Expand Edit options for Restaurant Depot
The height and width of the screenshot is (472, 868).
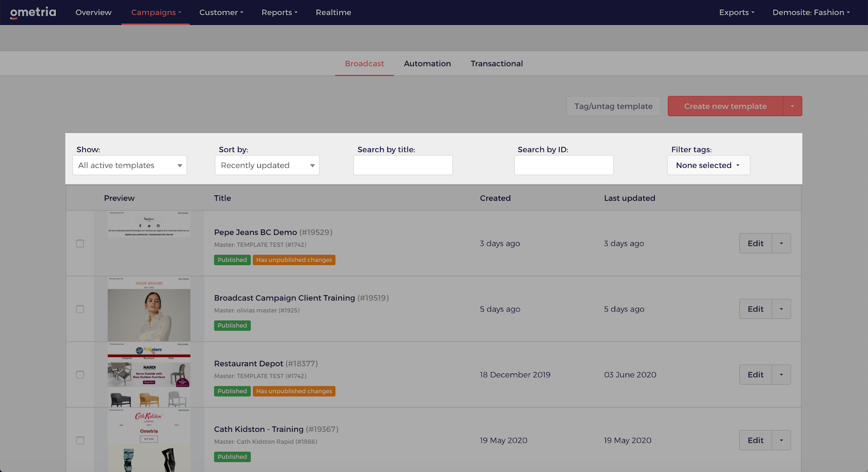click(x=781, y=375)
